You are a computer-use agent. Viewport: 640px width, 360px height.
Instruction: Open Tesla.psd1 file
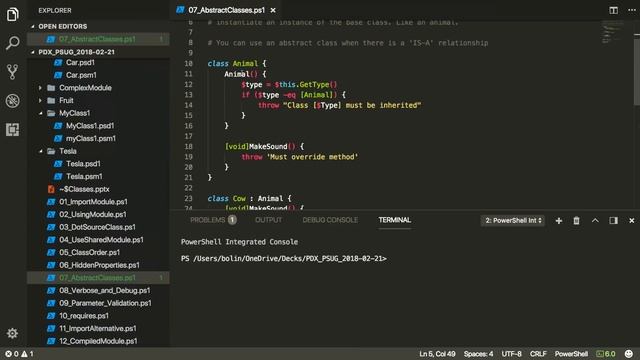pos(83,164)
